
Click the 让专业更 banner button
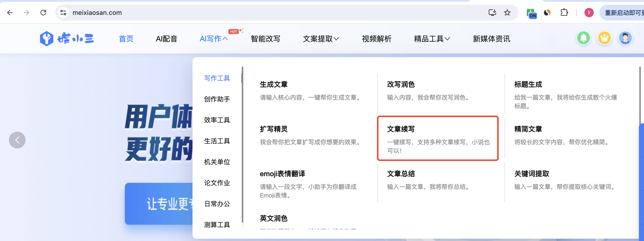click(x=159, y=204)
